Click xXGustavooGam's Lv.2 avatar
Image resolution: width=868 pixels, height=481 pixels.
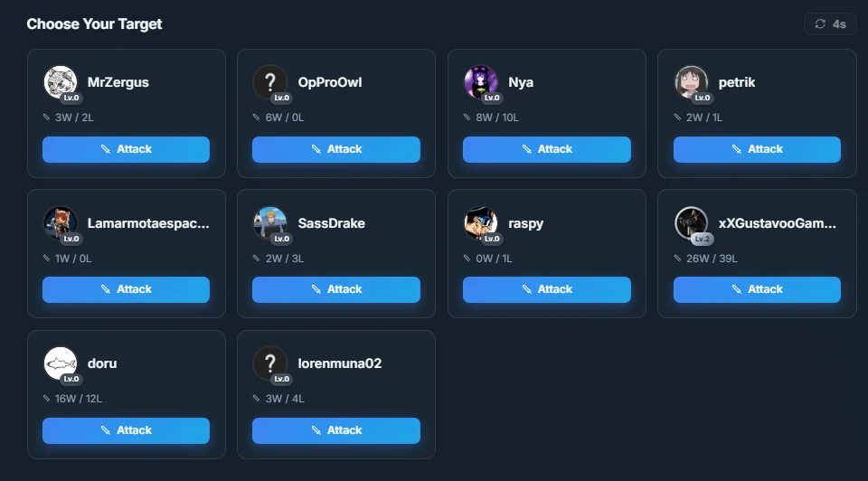[691, 223]
